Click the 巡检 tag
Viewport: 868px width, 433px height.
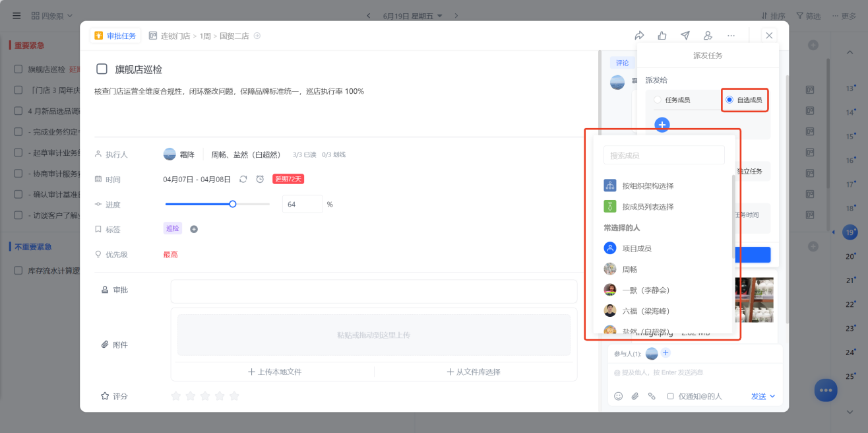[x=173, y=228]
